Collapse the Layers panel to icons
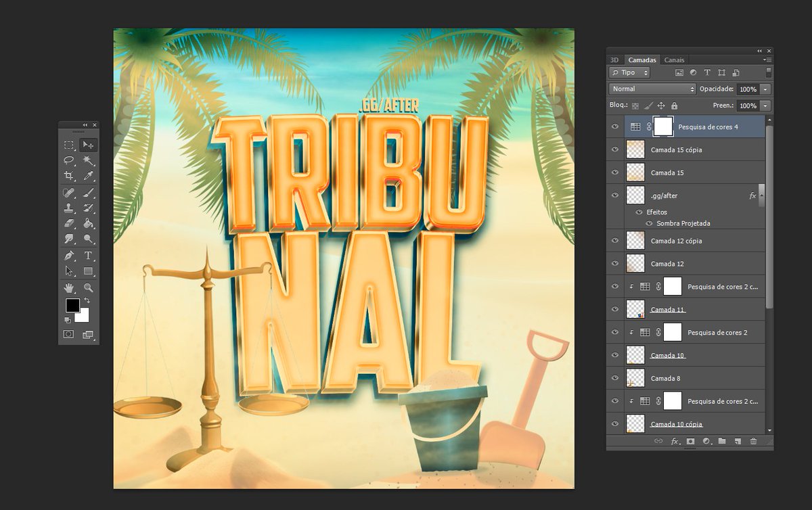The height and width of the screenshot is (510, 812). click(759, 51)
